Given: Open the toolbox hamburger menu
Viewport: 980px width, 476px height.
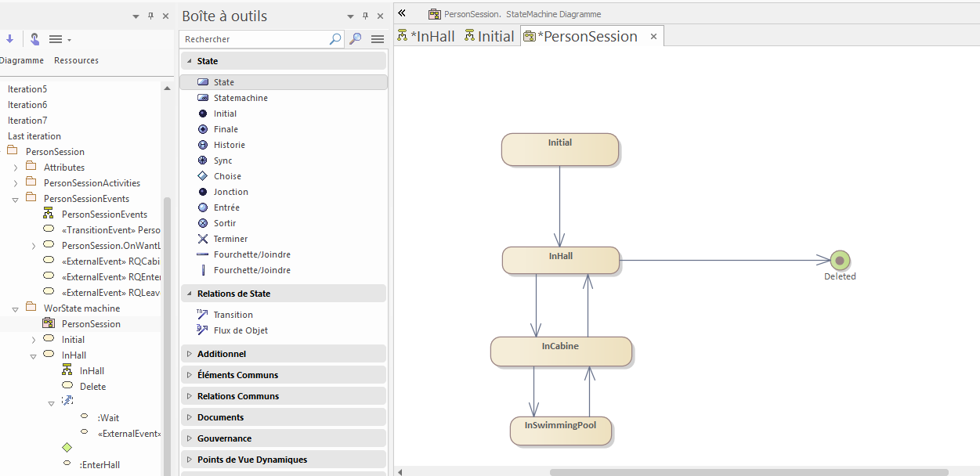Looking at the screenshot, I should (378, 39).
